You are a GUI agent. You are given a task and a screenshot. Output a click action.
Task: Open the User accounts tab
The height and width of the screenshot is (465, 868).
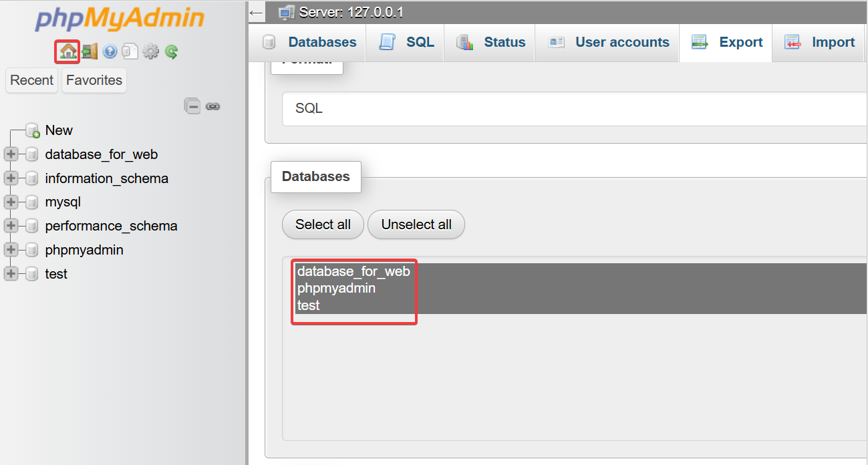609,42
